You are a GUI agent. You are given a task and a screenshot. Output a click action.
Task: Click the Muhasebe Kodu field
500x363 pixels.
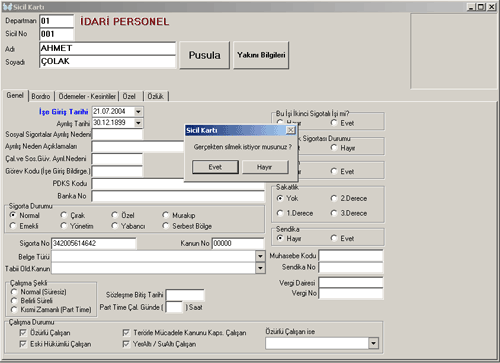coord(351,256)
